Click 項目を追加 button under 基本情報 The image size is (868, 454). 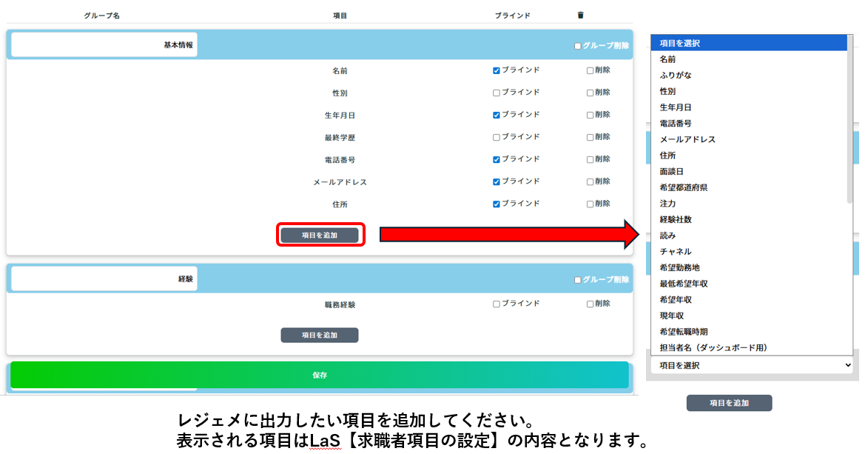pos(320,236)
